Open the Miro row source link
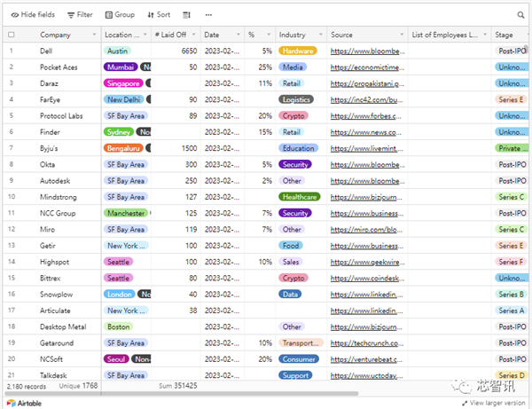The width and height of the screenshot is (532, 409). pyautogui.click(x=364, y=229)
